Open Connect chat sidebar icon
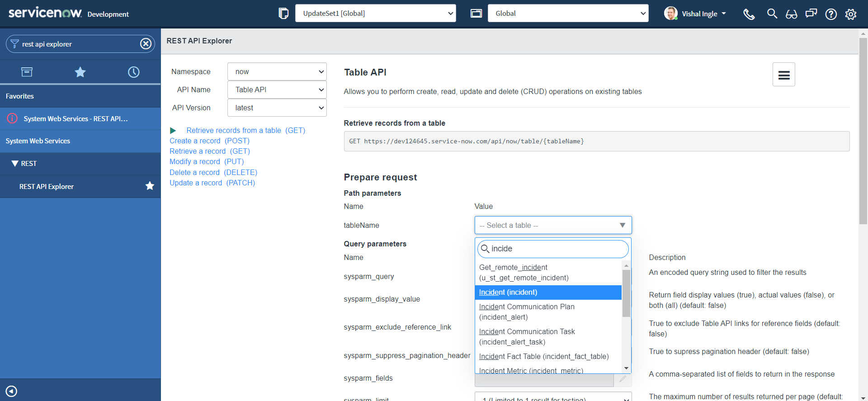Viewport: 868px width, 401px height. coord(811,14)
